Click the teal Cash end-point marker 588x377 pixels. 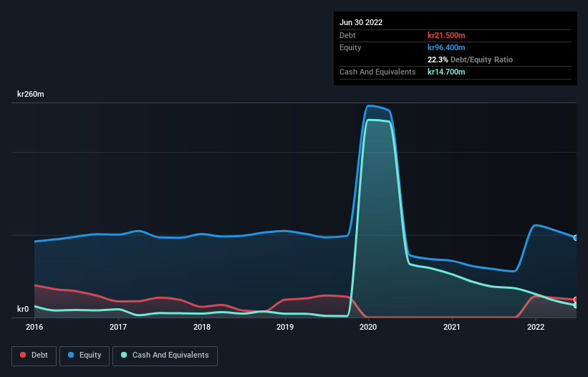click(x=576, y=305)
